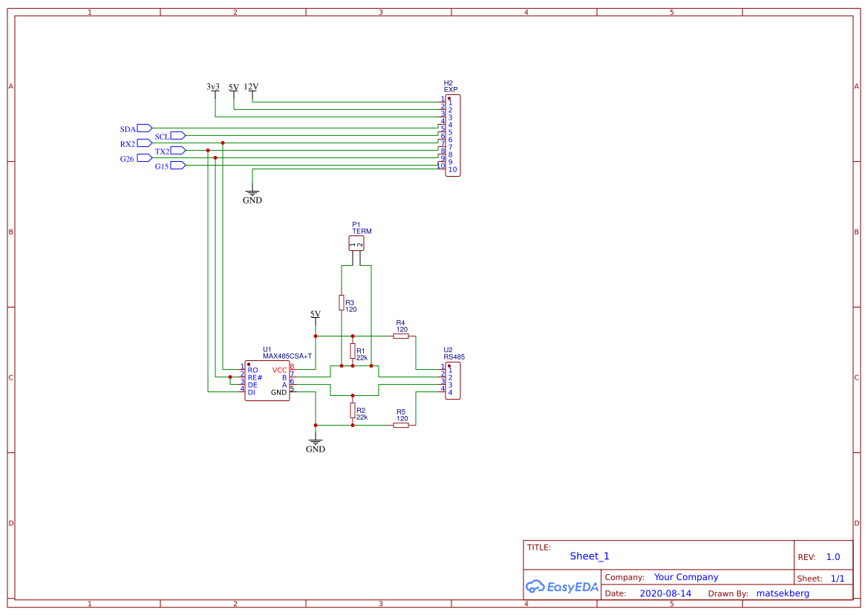868x615 pixels.
Task: Select the 5V power flag above U1
Action: [x=315, y=316]
